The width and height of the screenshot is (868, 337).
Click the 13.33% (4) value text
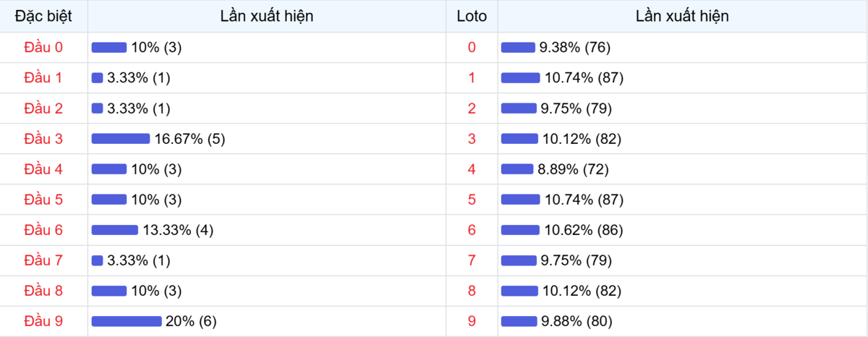(x=178, y=230)
